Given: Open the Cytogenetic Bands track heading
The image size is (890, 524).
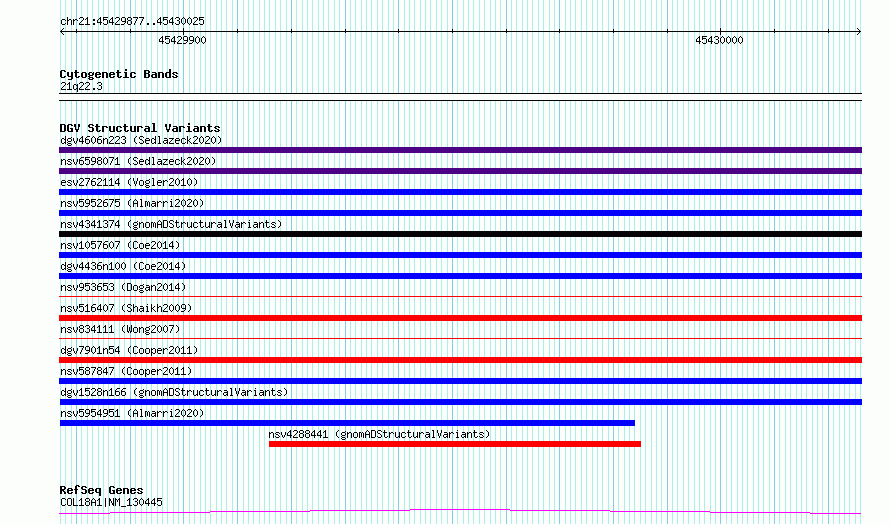Looking at the screenshot, I should click(x=119, y=74).
